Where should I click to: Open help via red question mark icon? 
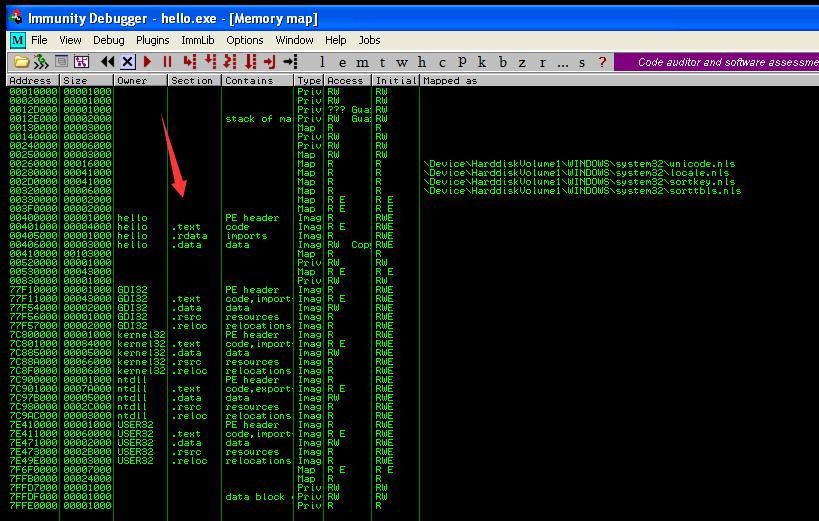pos(602,62)
